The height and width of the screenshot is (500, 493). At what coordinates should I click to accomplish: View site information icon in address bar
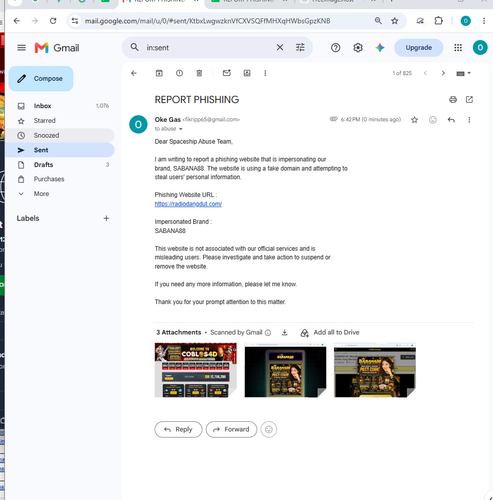[75, 21]
